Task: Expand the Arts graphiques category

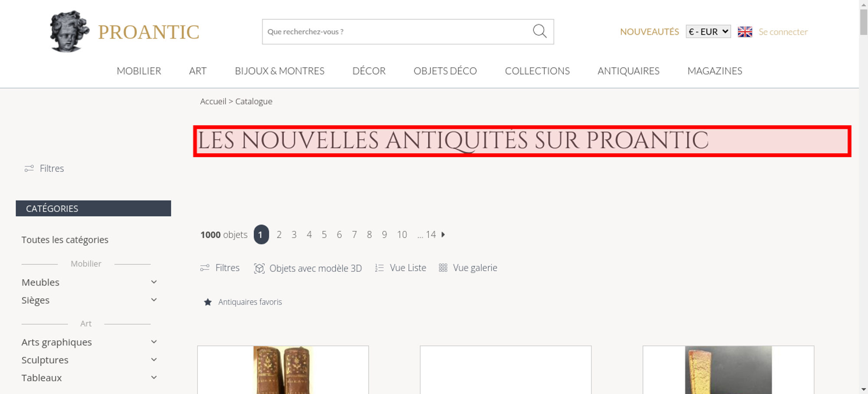Action: pos(154,342)
